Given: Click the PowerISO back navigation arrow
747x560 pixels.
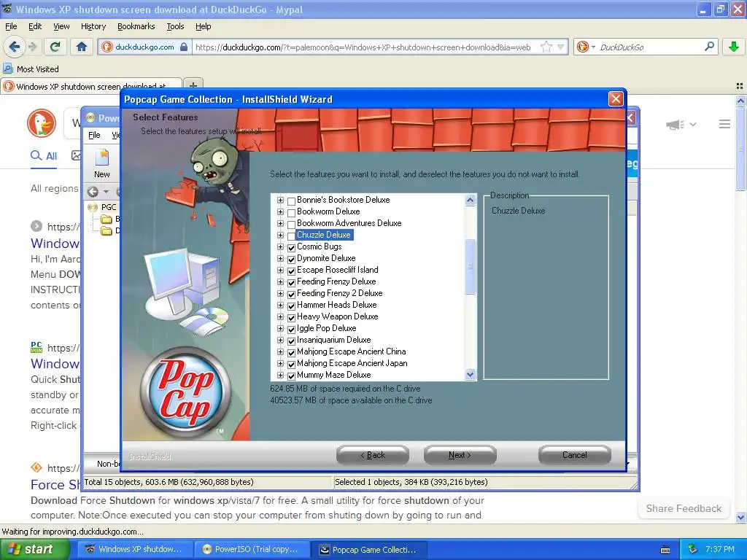Looking at the screenshot, I should tap(93, 192).
